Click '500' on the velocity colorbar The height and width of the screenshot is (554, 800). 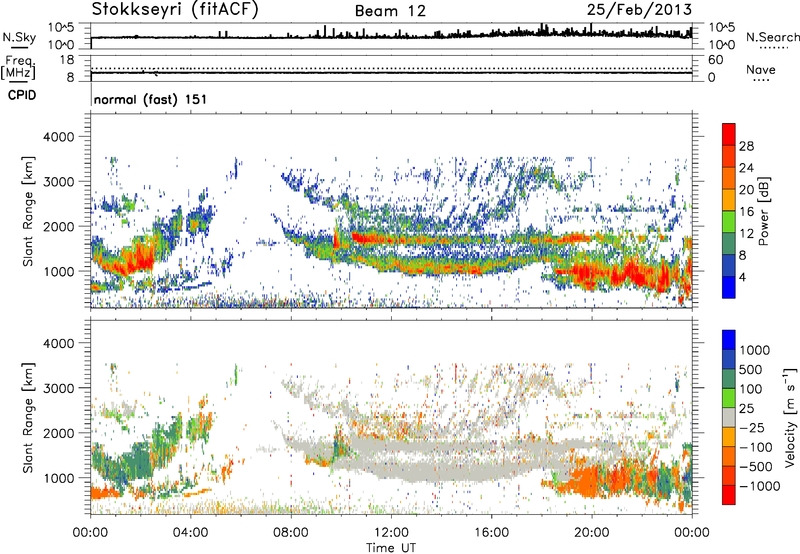pyautogui.click(x=751, y=369)
